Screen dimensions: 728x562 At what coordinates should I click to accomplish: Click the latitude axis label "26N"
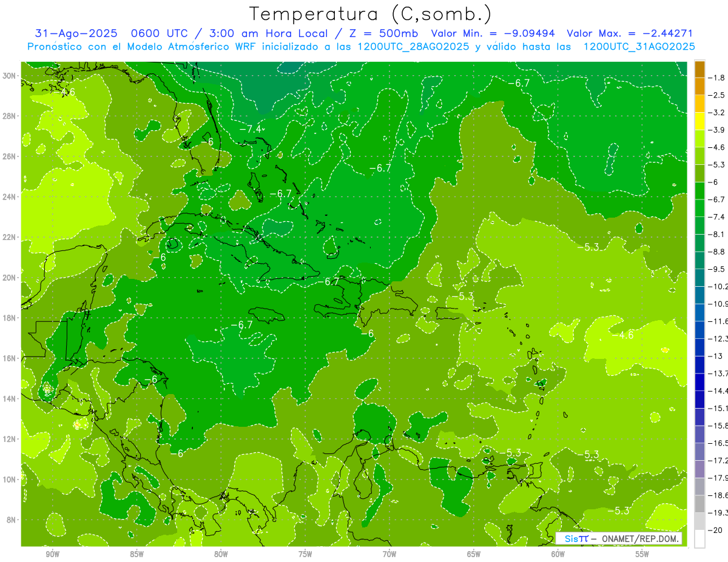10,156
